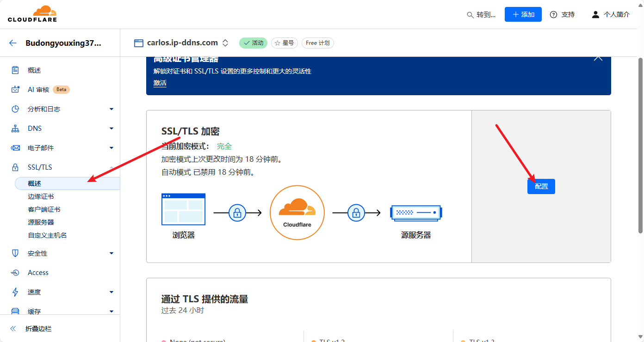
Task: Open 边缘证书 page
Action: [x=41, y=196]
